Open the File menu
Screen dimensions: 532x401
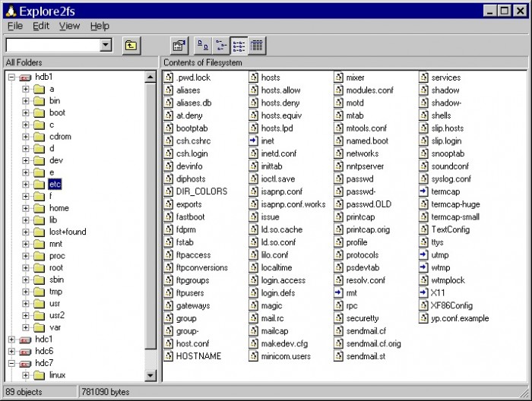15,26
